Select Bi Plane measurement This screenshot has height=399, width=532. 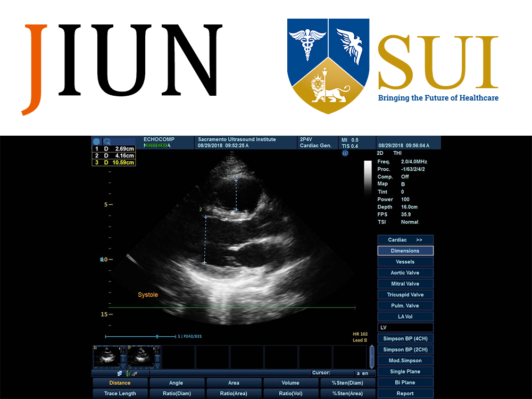coord(405,383)
